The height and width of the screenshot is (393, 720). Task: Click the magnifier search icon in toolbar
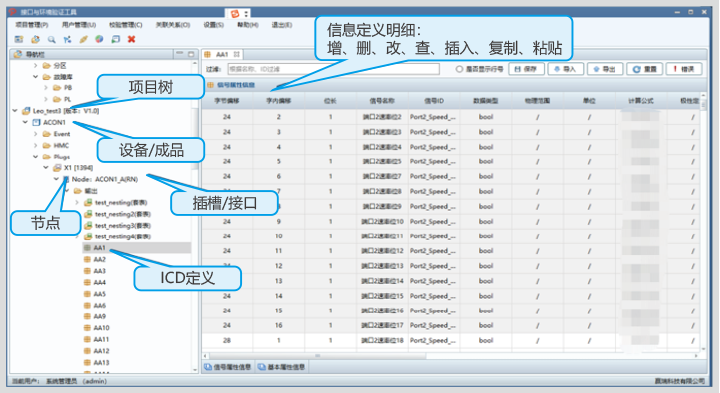[51, 39]
